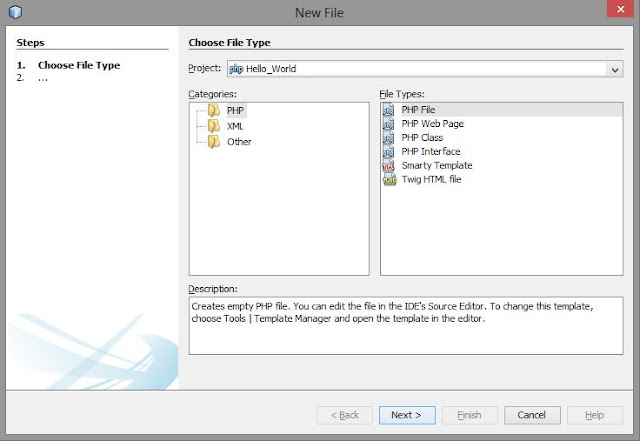The image size is (640, 441).
Task: Click the Cancel button
Action: coord(532,415)
